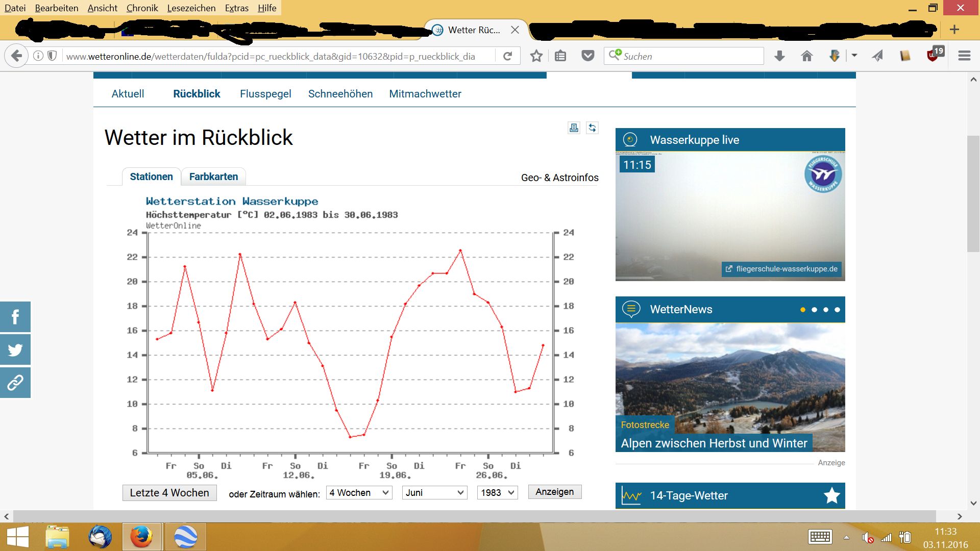Open Pocket icon in Firefox toolbar
The height and width of the screenshot is (551, 980).
588,56
